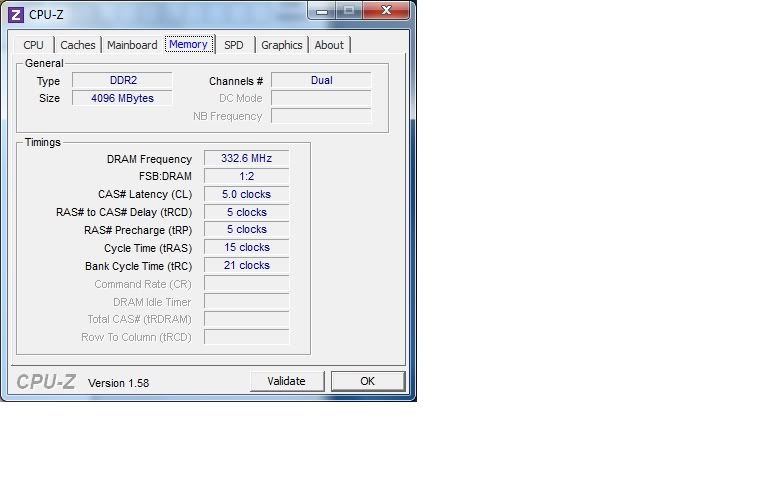Viewport: 768px width, 480px height.
Task: Open the About tab
Action: [x=329, y=45]
